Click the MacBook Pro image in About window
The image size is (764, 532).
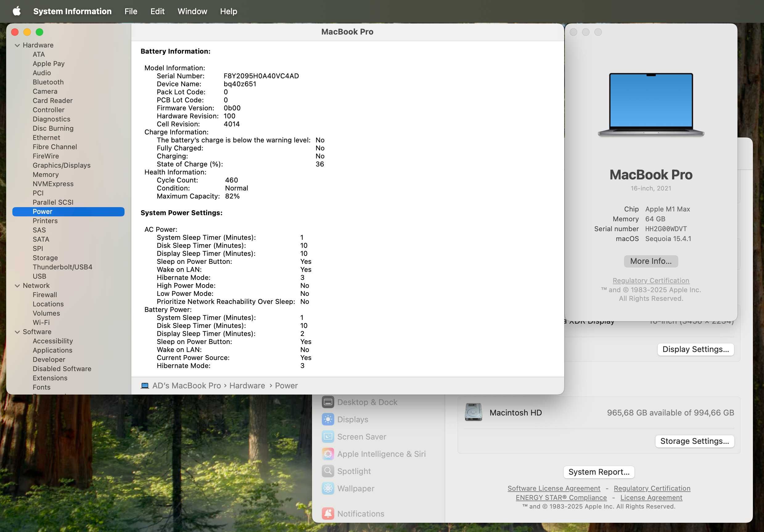(x=651, y=104)
